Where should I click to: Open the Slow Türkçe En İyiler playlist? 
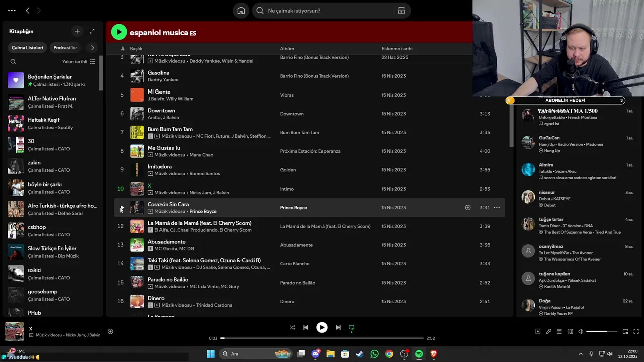52,252
